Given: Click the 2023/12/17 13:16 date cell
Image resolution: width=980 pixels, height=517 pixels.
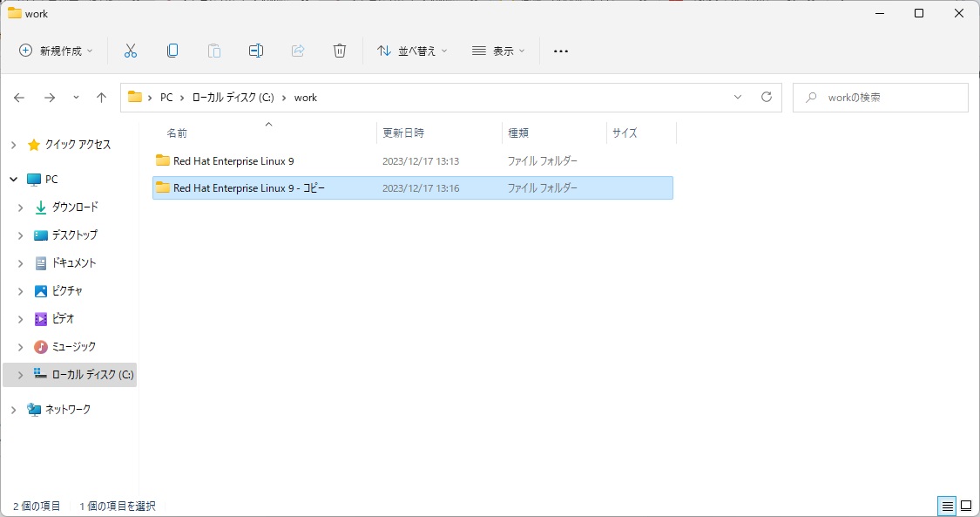Looking at the screenshot, I should pyautogui.click(x=421, y=188).
